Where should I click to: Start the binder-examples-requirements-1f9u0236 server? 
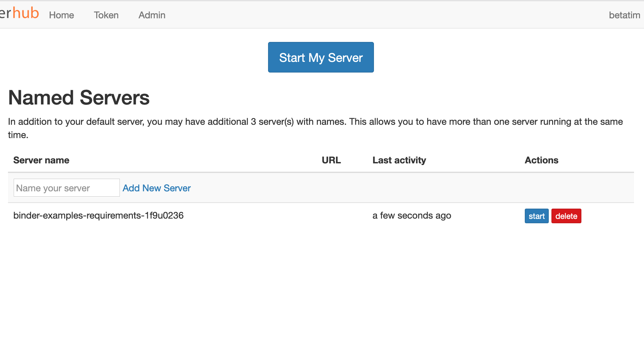coord(536,216)
